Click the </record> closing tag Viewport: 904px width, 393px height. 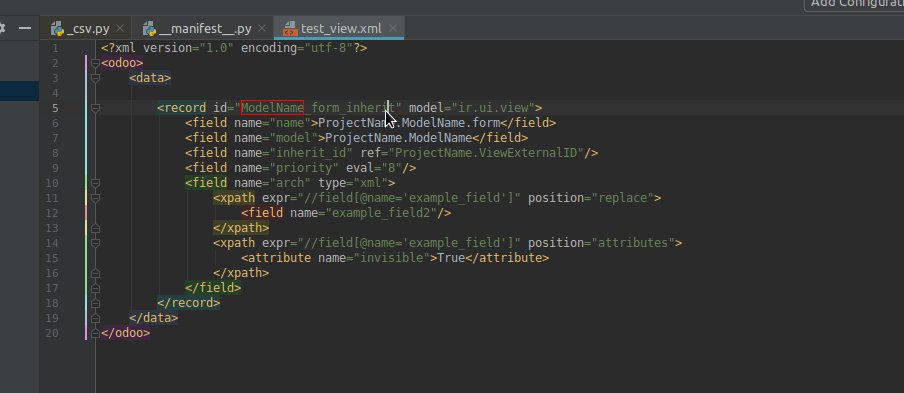(189, 303)
